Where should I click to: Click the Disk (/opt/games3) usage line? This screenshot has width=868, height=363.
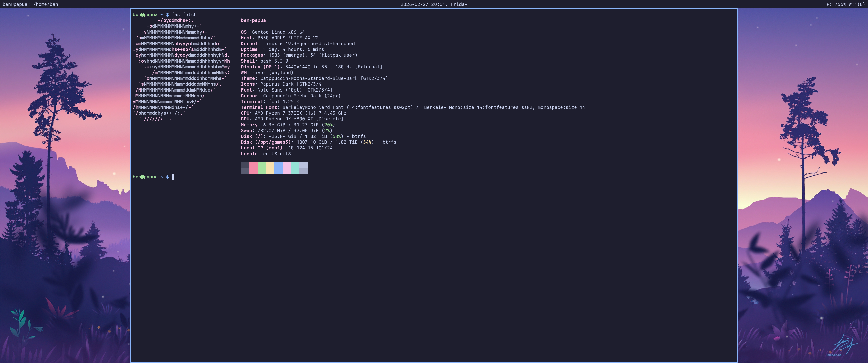click(318, 142)
